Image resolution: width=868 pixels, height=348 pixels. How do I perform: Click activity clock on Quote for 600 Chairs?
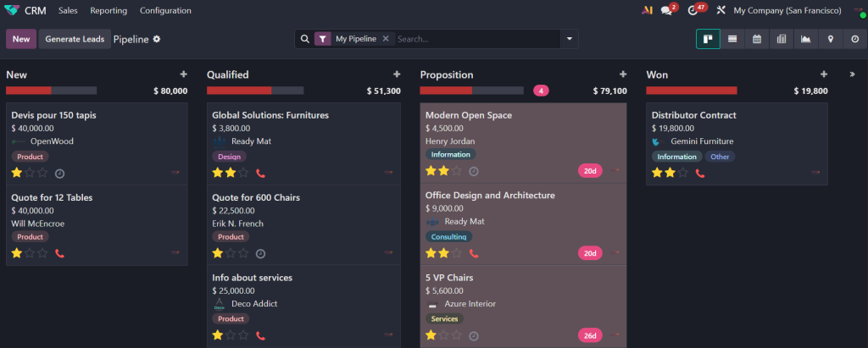pyautogui.click(x=261, y=253)
